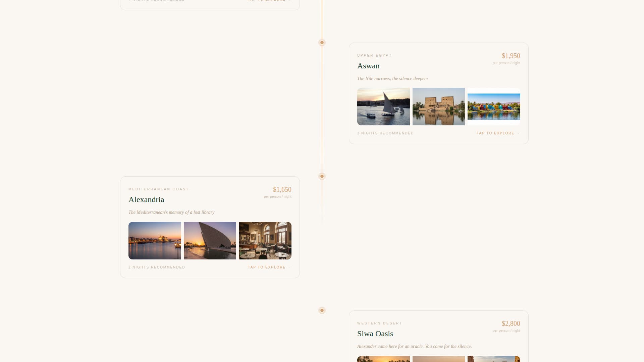Open the Alexandria harbor sunset photo
This screenshot has width=644, height=362.
pyautogui.click(x=155, y=241)
